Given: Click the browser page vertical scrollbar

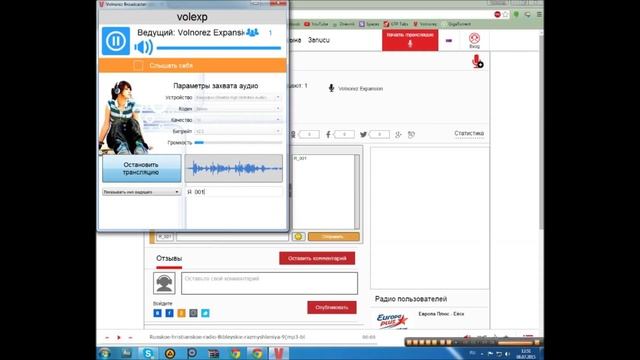Looking at the screenshot, I should tap(541, 132).
